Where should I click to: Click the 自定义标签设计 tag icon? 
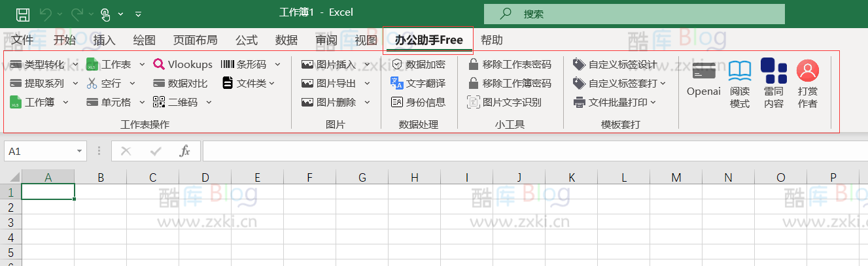pos(578,64)
